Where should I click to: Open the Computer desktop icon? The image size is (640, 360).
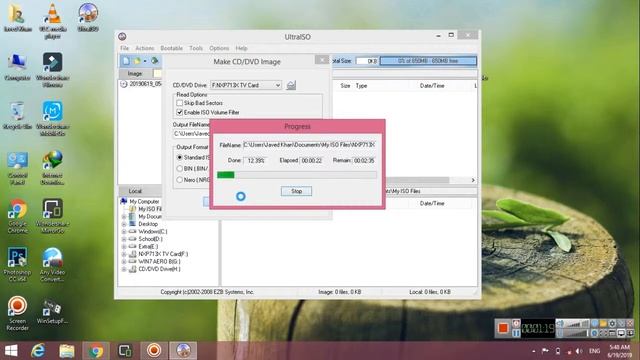point(18,67)
